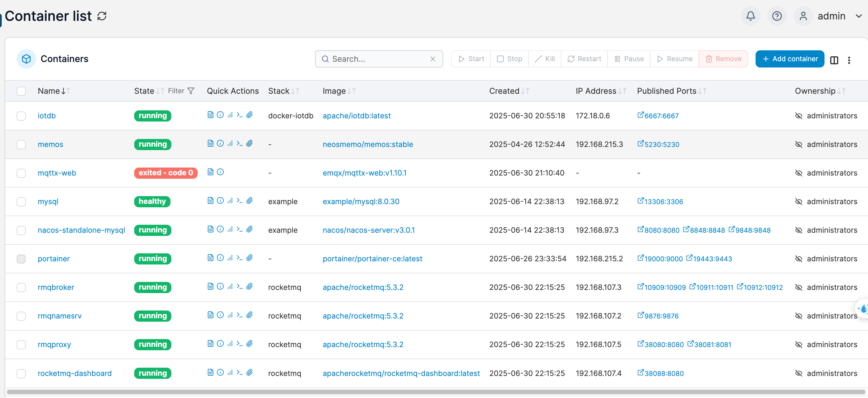Open inspect icon for mqttx-web container
This screenshot has width=868, height=398.
(x=220, y=172)
